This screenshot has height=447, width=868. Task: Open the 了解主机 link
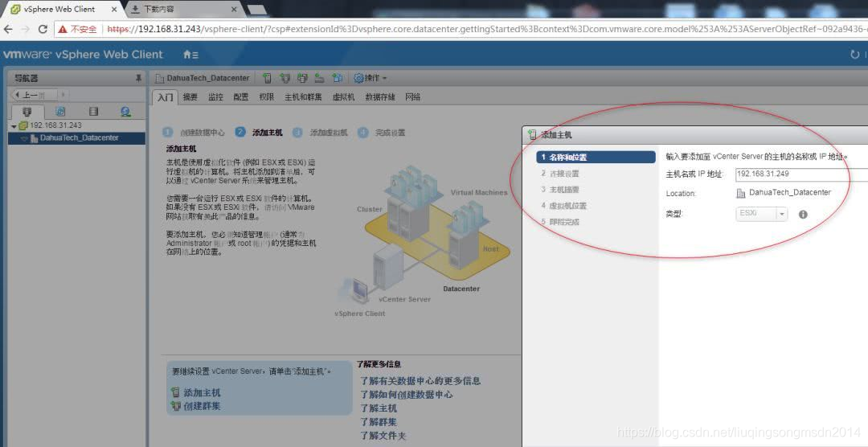[379, 408]
